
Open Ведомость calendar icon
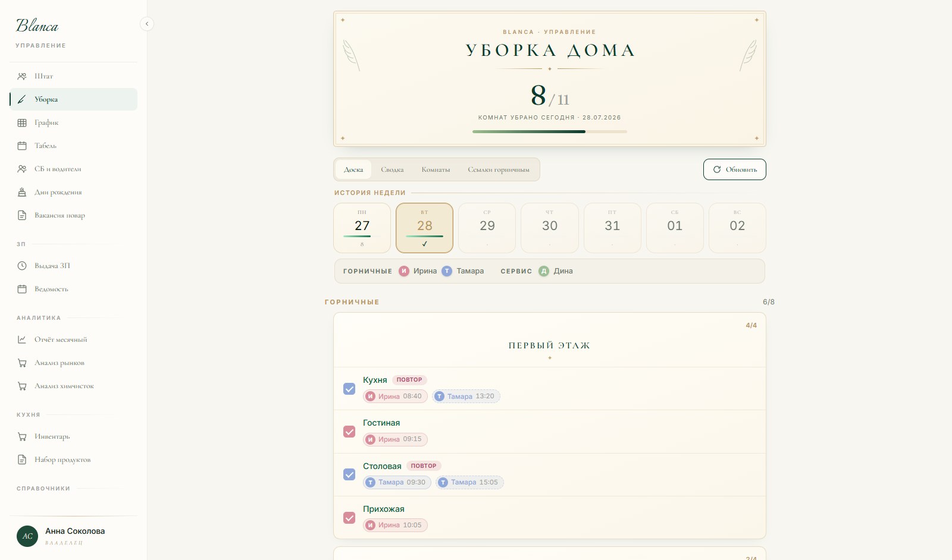pos(22,289)
